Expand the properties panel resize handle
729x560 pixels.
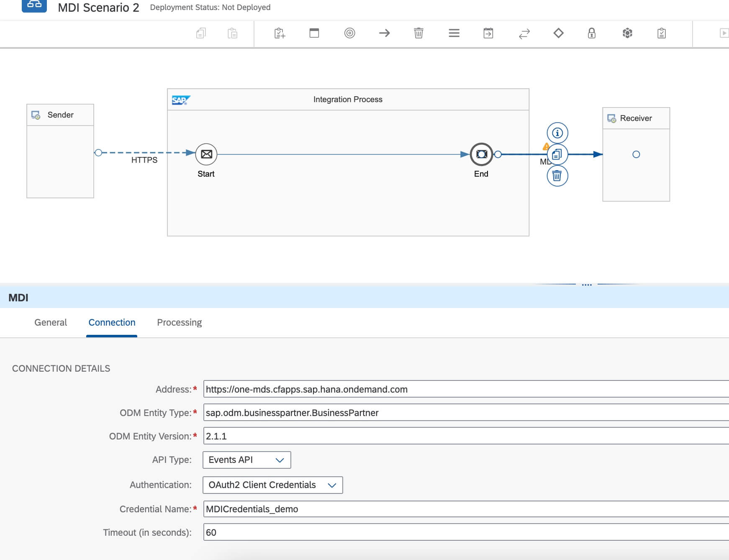(x=588, y=284)
